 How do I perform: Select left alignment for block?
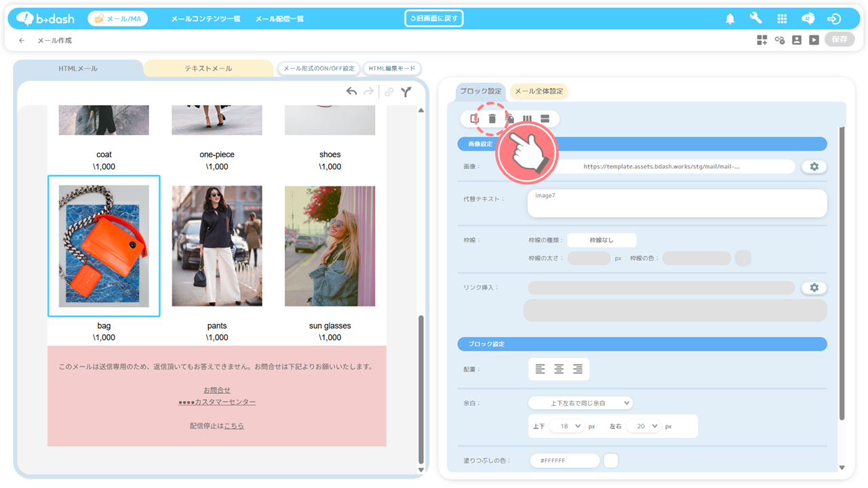coord(540,369)
